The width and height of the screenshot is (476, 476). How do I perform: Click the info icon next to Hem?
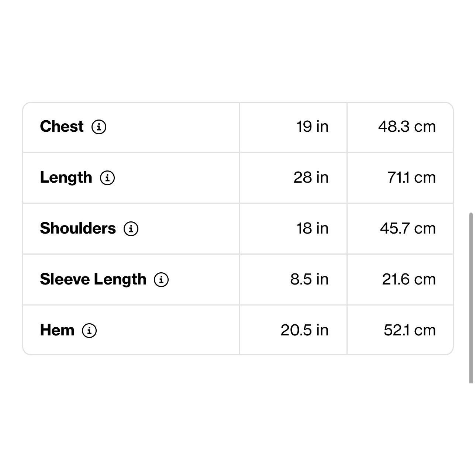pyautogui.click(x=89, y=331)
